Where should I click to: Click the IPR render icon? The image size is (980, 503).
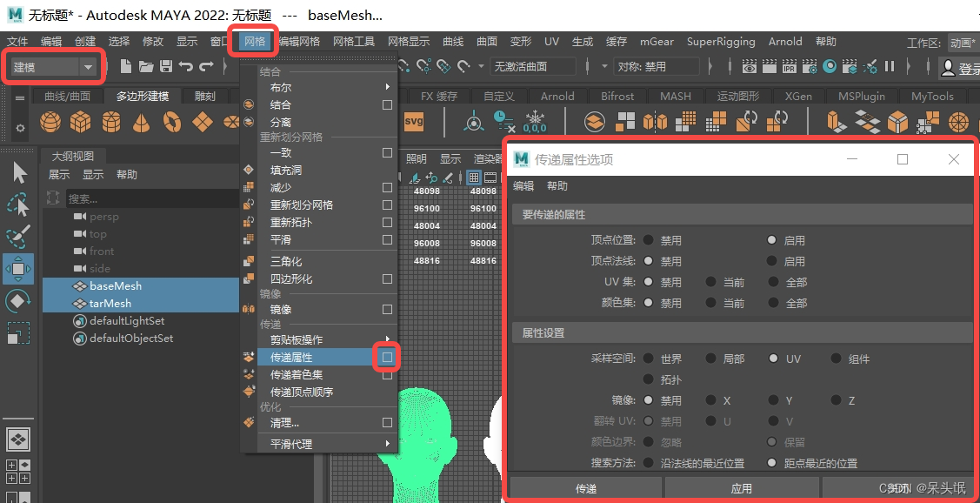790,65
